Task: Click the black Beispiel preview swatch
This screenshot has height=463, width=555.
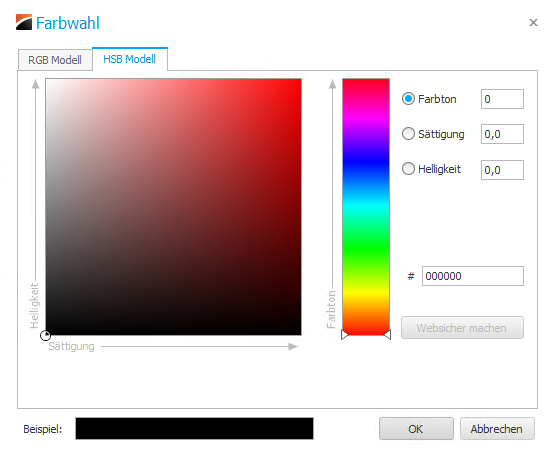Action: (x=194, y=429)
